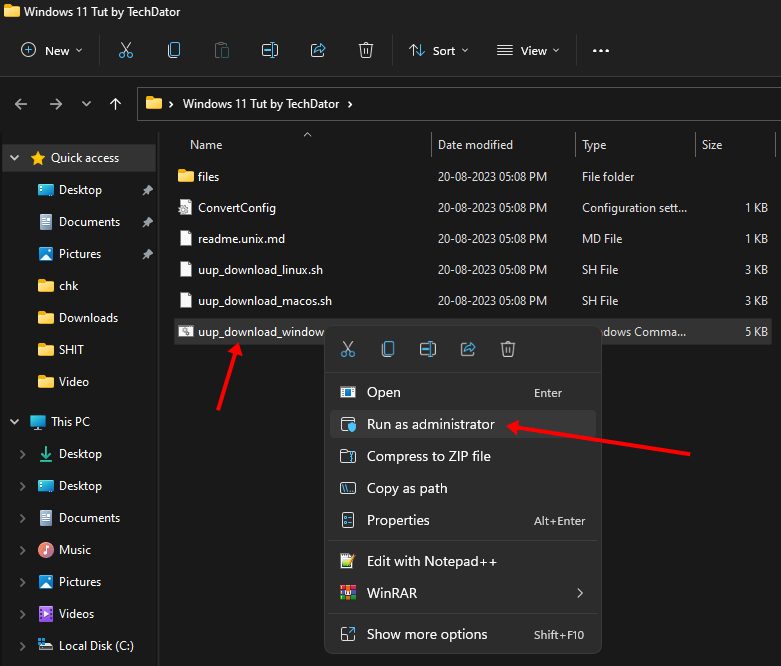781x666 pixels.
Task: Click the Rename icon in top toolbar
Action: [270, 50]
